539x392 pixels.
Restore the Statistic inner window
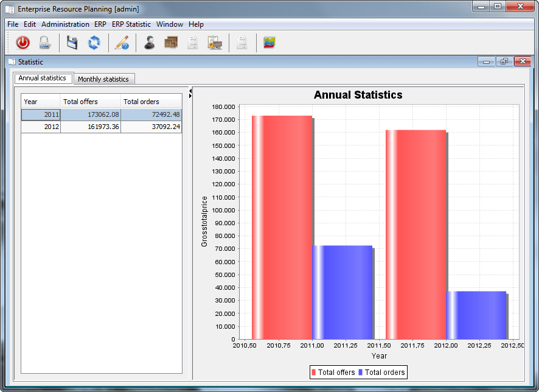504,61
